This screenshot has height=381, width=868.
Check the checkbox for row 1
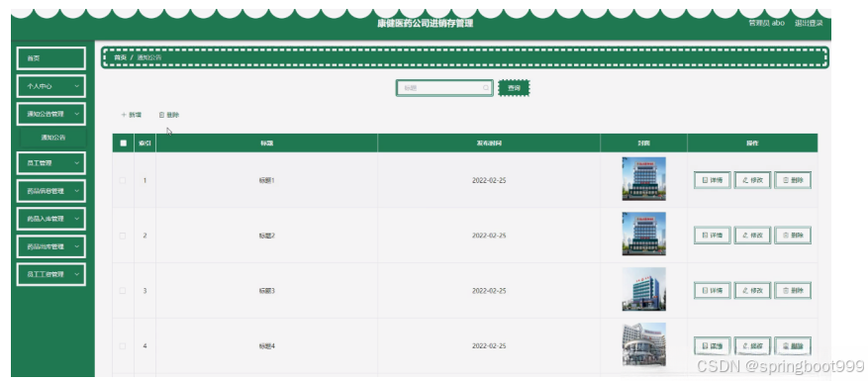coord(123,180)
